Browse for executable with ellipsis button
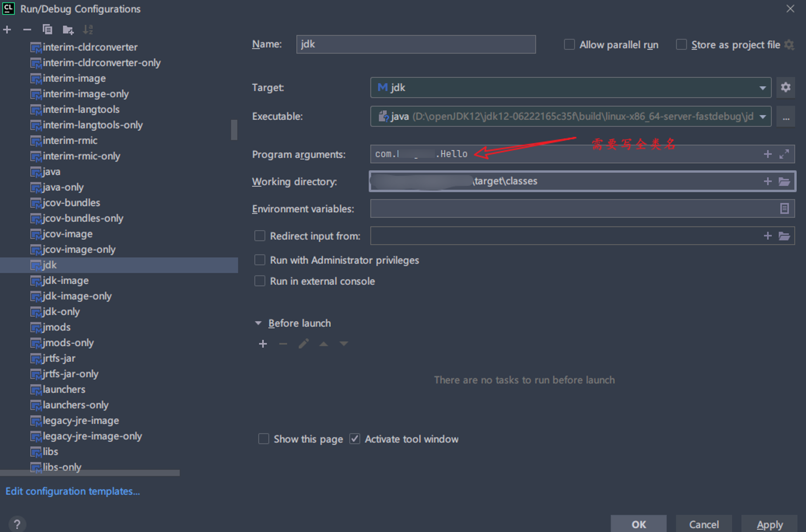Screen dimensions: 806x532 (x=785, y=117)
